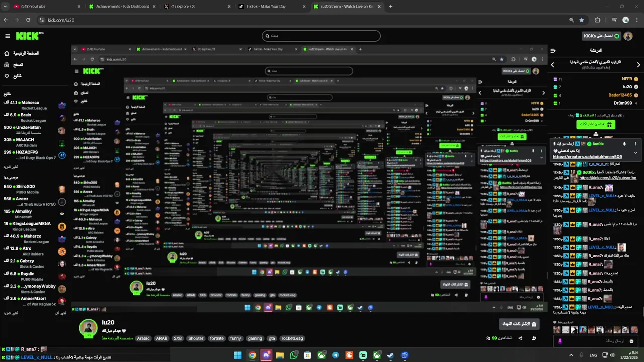The width and height of the screenshot is (644, 362).
Task: Share the stream via share icon
Action: click(x=520, y=338)
